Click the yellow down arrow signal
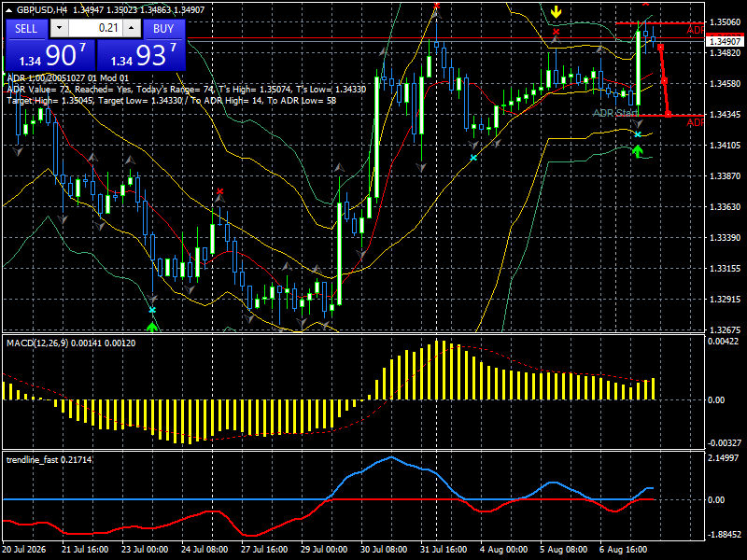This screenshot has width=747, height=560. pyautogui.click(x=556, y=12)
